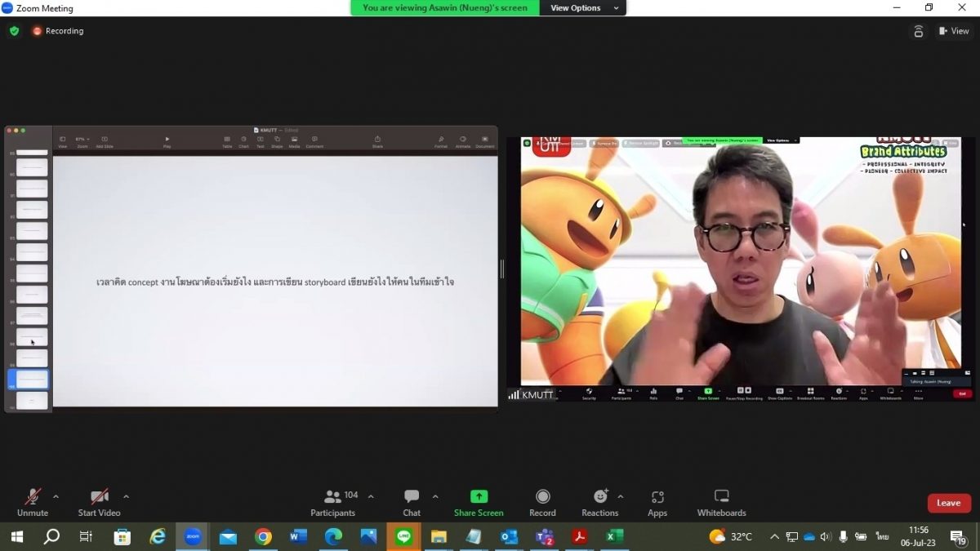Viewport: 980px width, 551px height.
Task: Insert Shape from Keynote toolbar
Action: click(x=277, y=141)
